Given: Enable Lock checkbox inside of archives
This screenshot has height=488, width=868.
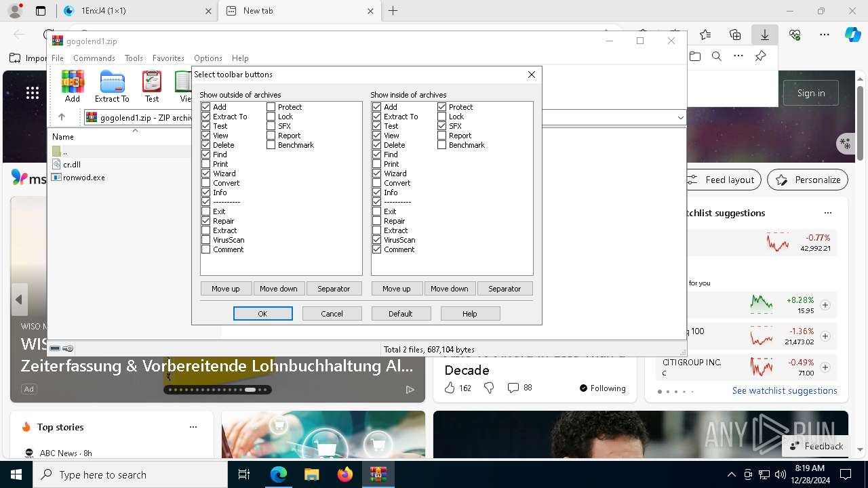Looking at the screenshot, I should pos(442,117).
